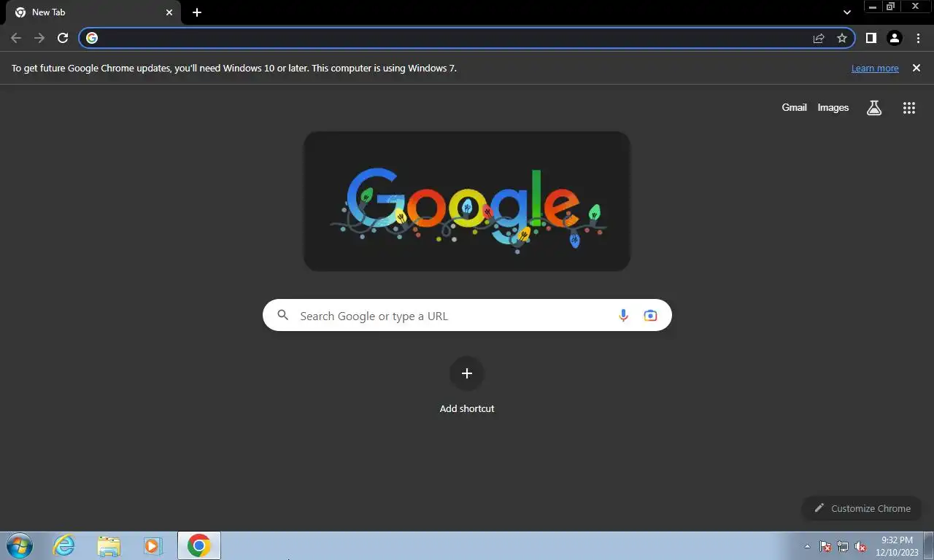Open Search Labs flask icon
Screen dimensions: 934x560
click(874, 108)
